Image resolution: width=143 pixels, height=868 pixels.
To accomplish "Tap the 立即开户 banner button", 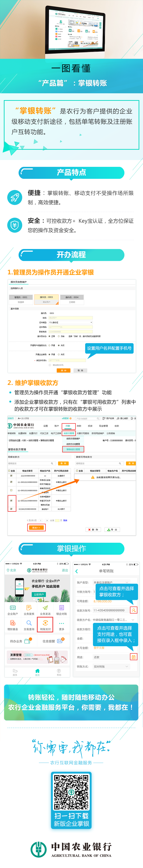I will coord(39,595).
